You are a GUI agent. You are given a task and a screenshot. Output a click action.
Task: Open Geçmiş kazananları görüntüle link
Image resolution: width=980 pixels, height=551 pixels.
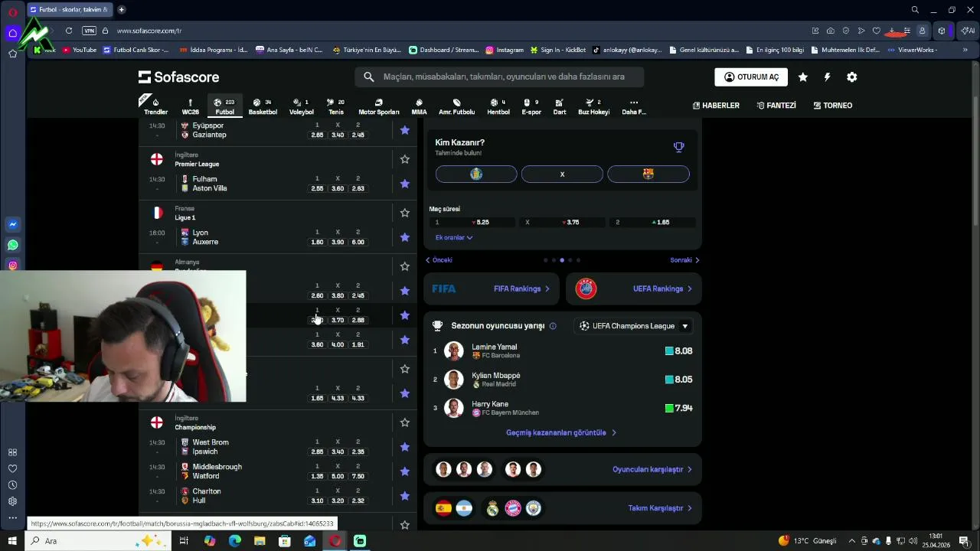[561, 433]
